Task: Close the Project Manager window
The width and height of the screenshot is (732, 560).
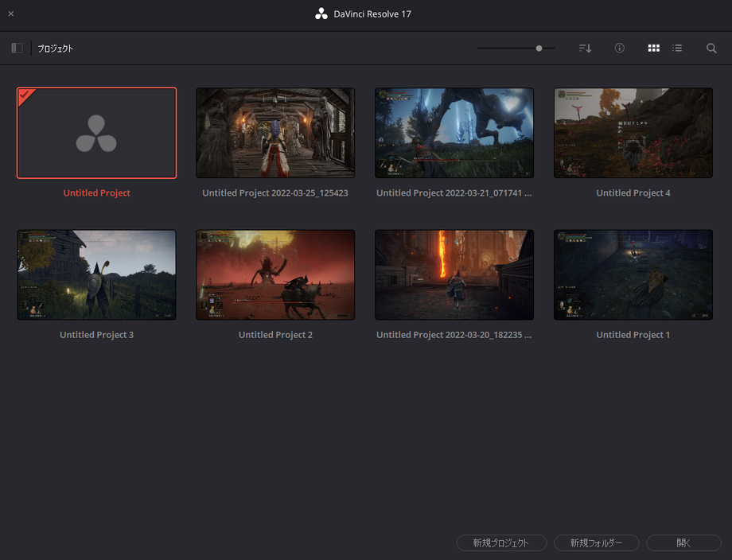Action: (10, 14)
